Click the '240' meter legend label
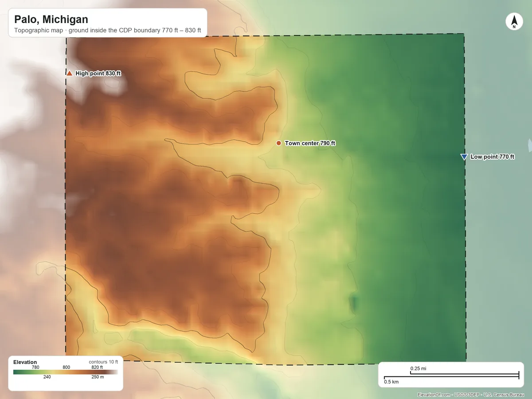The height and width of the screenshot is (399, 532). pos(47,377)
